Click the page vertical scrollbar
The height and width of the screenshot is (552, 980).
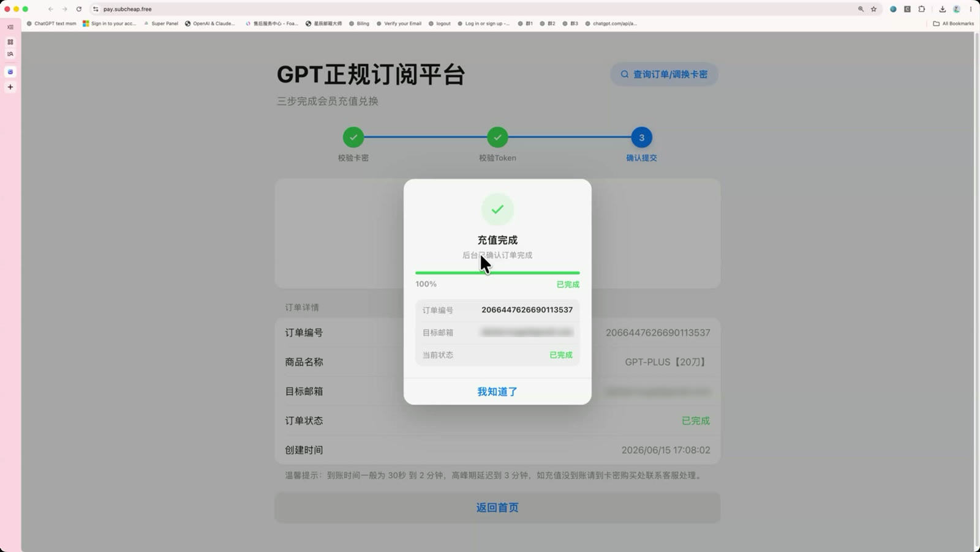point(977,291)
